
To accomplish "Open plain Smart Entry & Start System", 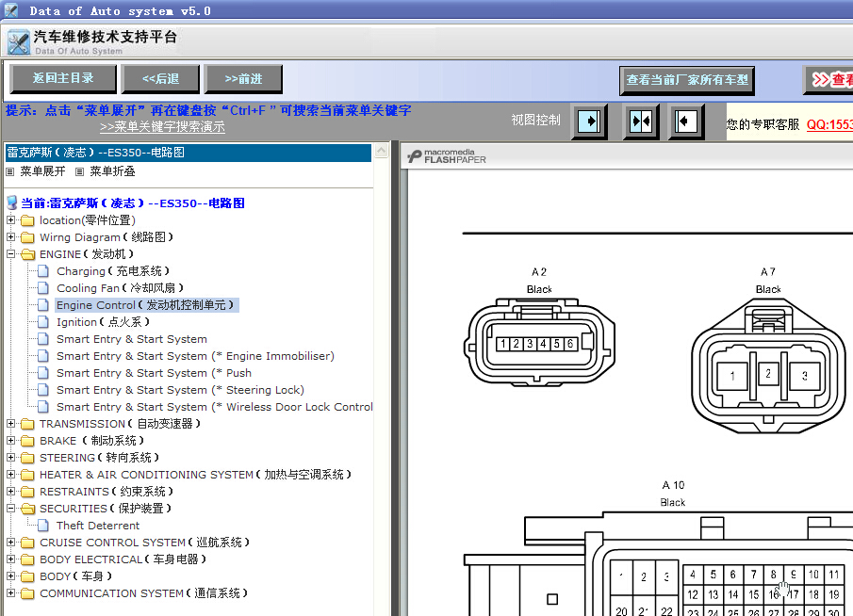I will pos(132,339).
